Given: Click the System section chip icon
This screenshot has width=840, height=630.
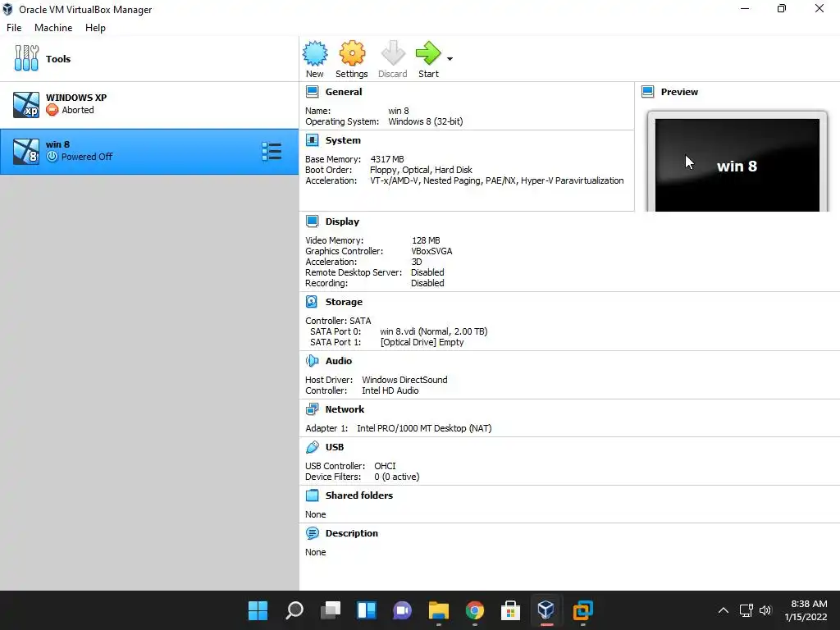Looking at the screenshot, I should [313, 140].
